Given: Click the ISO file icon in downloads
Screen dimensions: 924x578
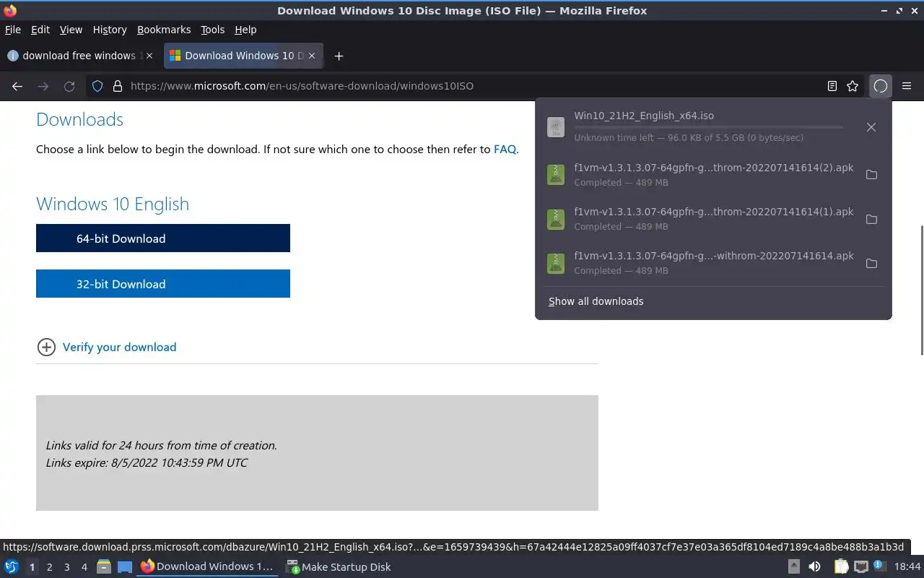Looking at the screenshot, I should (555, 127).
